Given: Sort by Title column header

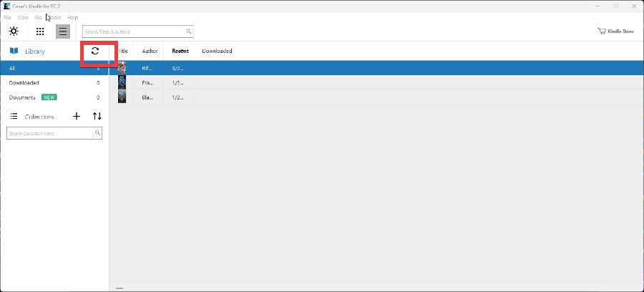Looking at the screenshot, I should (123, 51).
